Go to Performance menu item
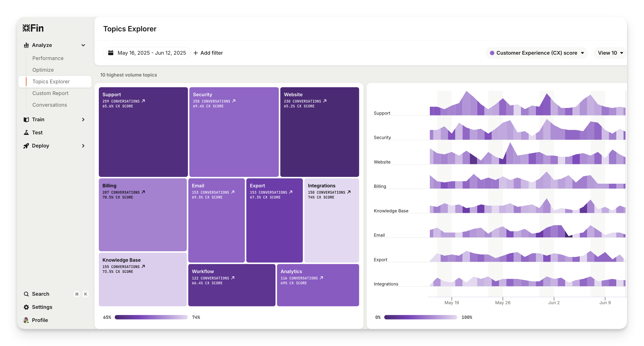 (x=48, y=58)
